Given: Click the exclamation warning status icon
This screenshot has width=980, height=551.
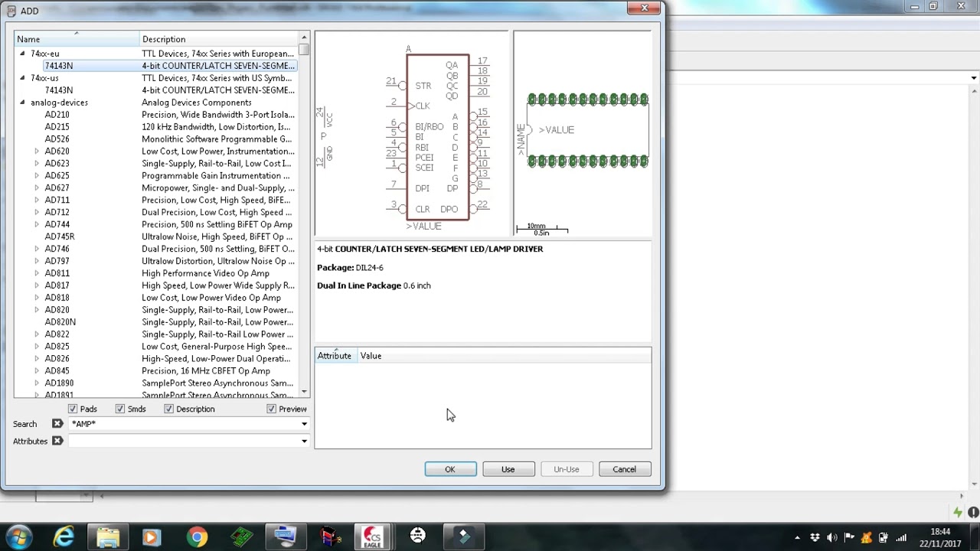Looking at the screenshot, I should pyautogui.click(x=973, y=513).
